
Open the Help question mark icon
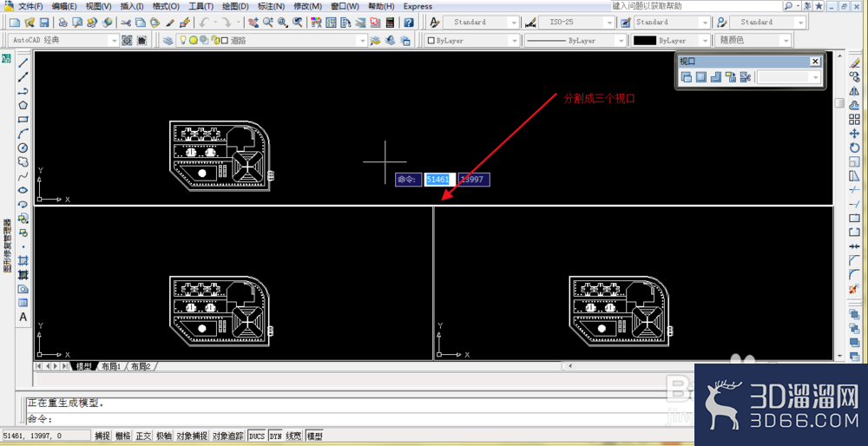409,23
